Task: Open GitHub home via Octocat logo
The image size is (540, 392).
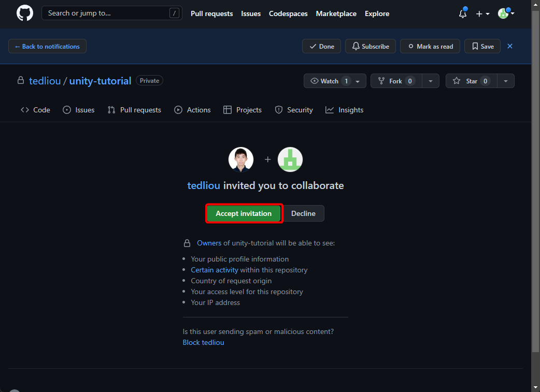Action: 25,13
